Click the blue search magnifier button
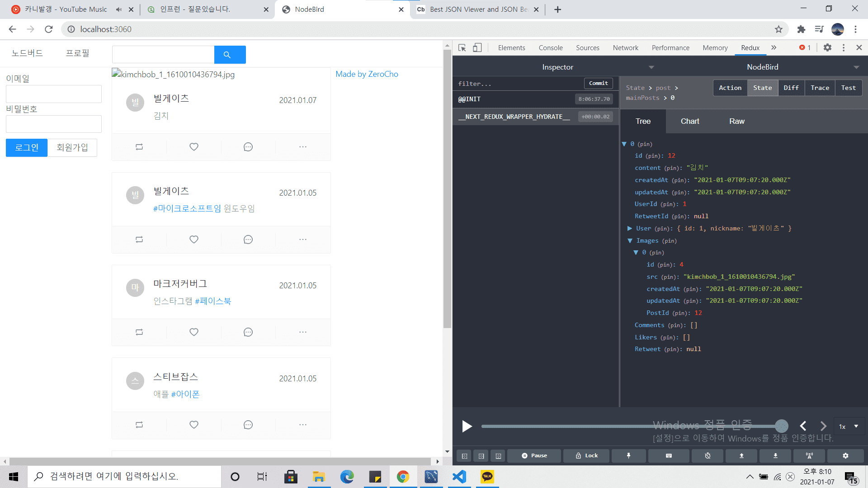The image size is (868, 488). pyautogui.click(x=230, y=55)
